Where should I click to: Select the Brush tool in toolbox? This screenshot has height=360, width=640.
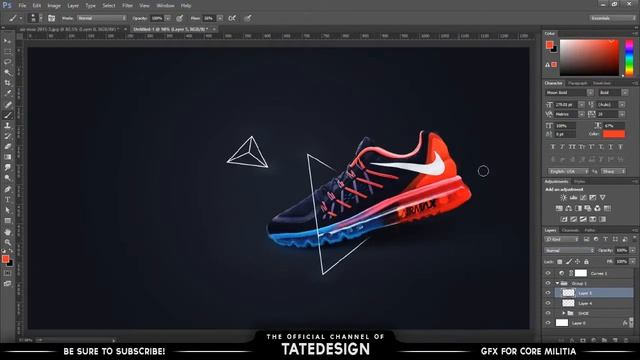click(7, 115)
